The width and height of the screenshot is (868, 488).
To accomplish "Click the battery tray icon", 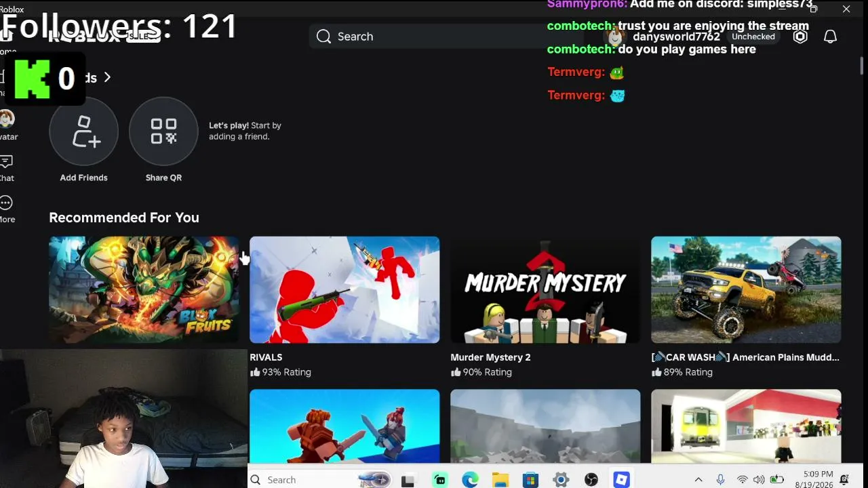I will [776, 480].
